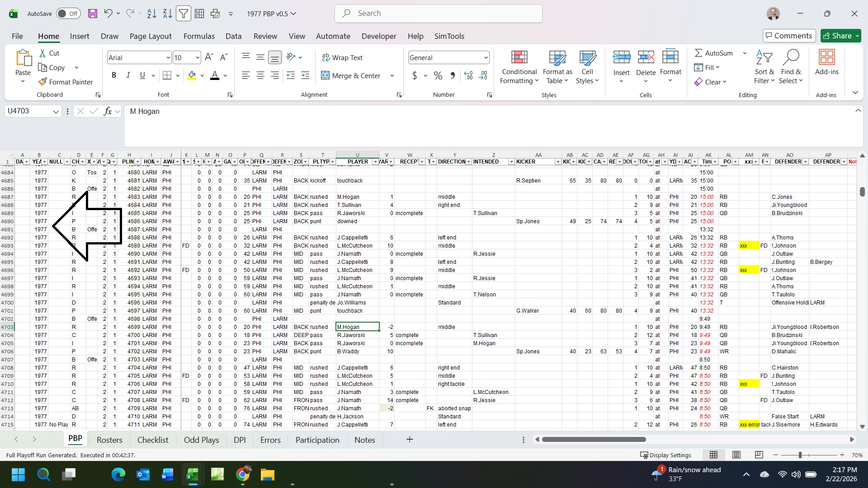Open the Formulas ribbon tab
The width and height of the screenshot is (868, 488).
tap(199, 36)
